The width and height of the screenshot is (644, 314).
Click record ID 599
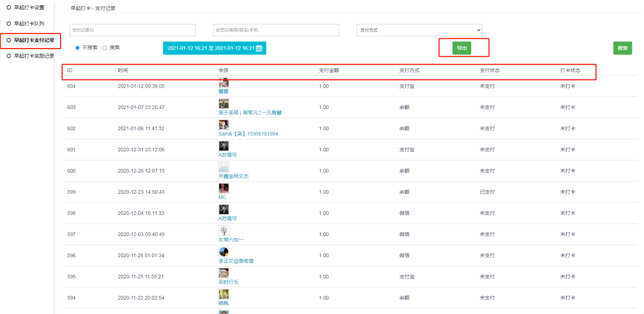pyautogui.click(x=71, y=192)
